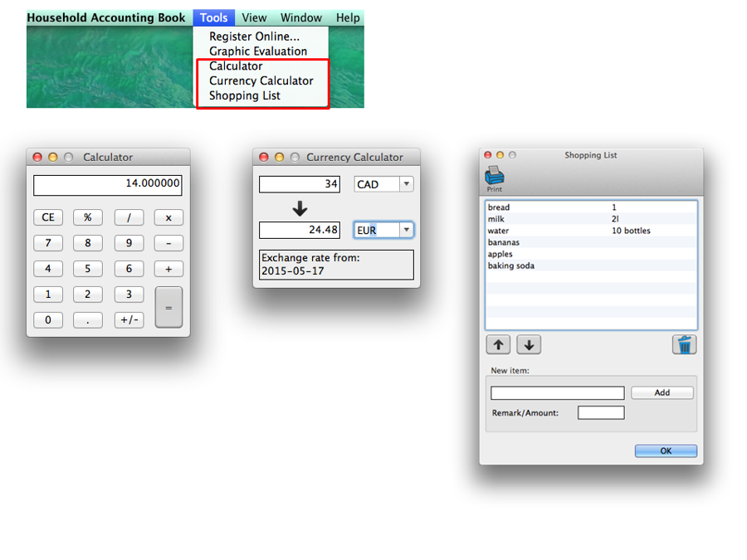747x560 pixels.
Task: Confirm Shopping List with OK button
Action: (x=666, y=451)
